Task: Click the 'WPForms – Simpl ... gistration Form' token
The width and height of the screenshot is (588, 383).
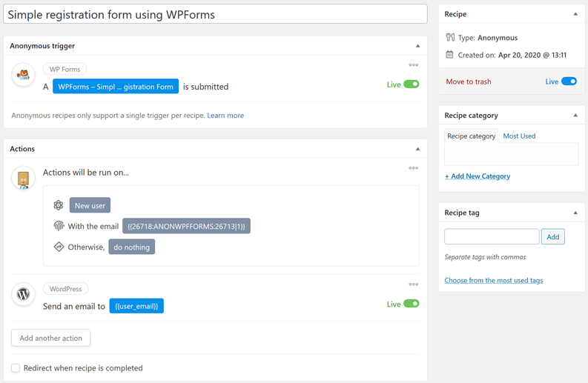Action: 116,87
